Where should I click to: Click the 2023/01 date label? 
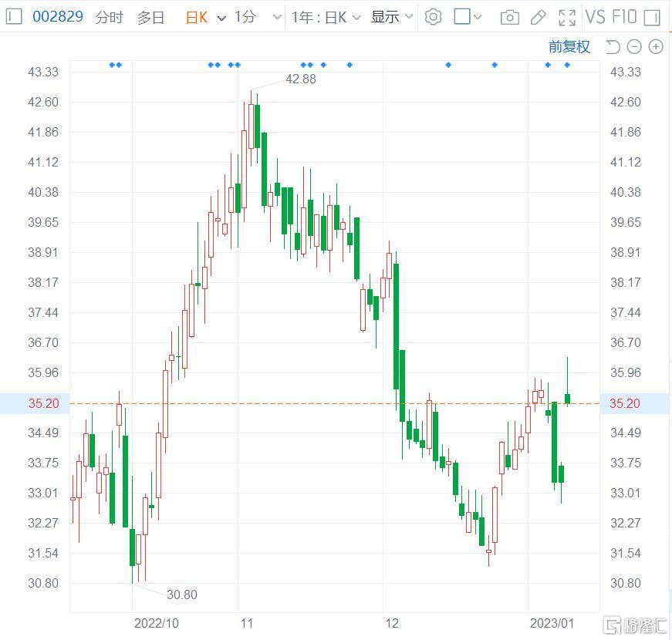tap(552, 623)
